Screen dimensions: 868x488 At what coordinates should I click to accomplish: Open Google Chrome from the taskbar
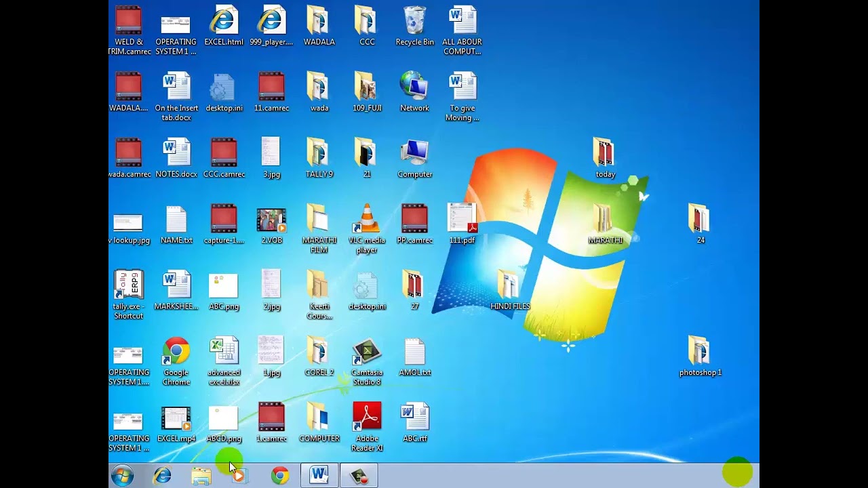pos(280,476)
